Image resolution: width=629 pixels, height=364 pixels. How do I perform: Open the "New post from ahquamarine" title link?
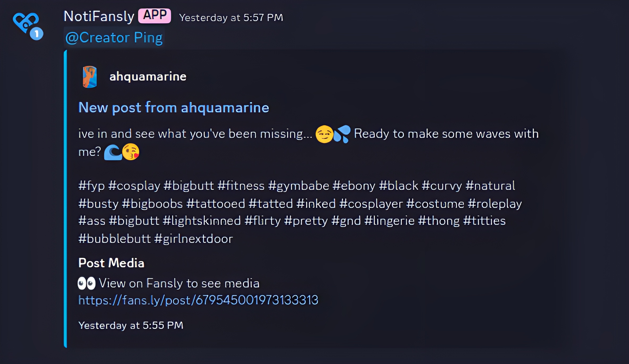[174, 108]
